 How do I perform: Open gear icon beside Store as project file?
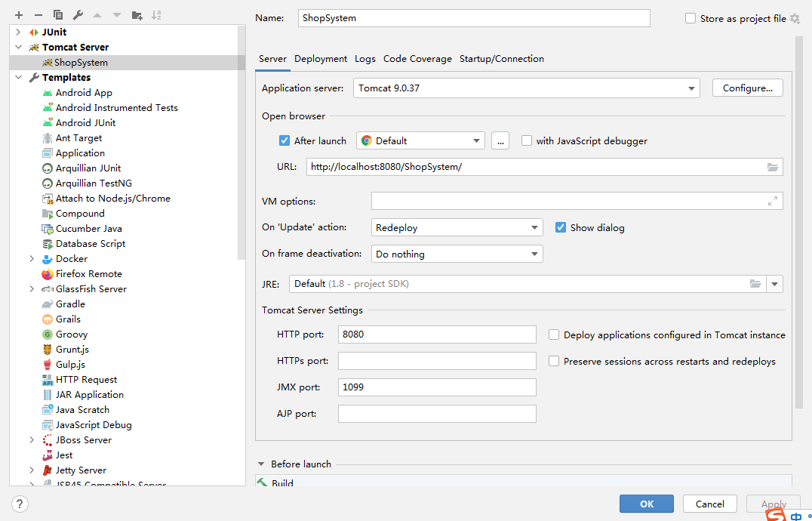795,19
